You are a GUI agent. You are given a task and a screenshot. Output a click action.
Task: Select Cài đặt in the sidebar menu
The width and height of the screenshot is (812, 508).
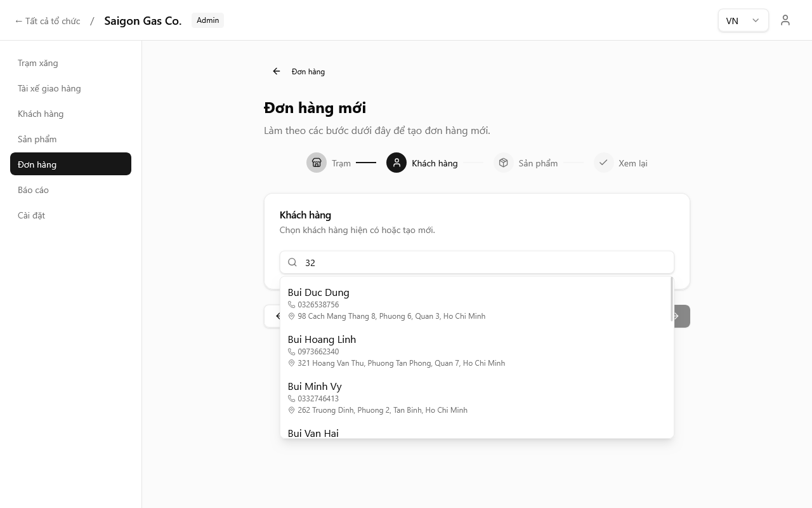point(31,215)
